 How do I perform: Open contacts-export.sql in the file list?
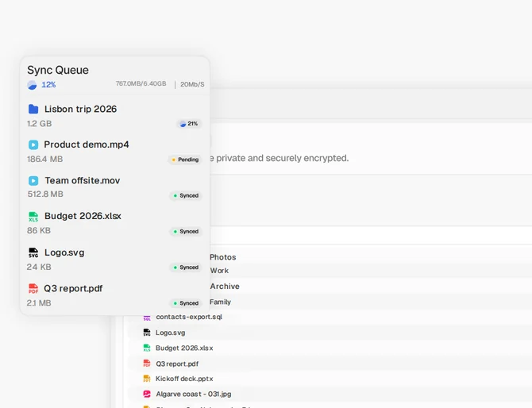click(189, 317)
